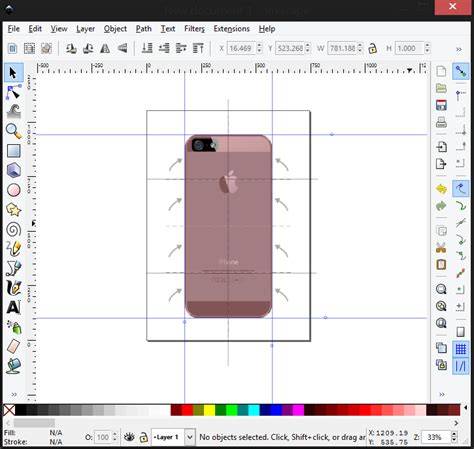Toggle layer visibility eye icon

[x=129, y=437]
